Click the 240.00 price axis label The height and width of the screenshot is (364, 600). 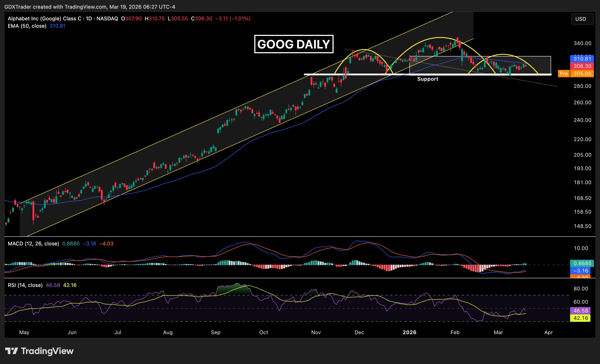(582, 120)
